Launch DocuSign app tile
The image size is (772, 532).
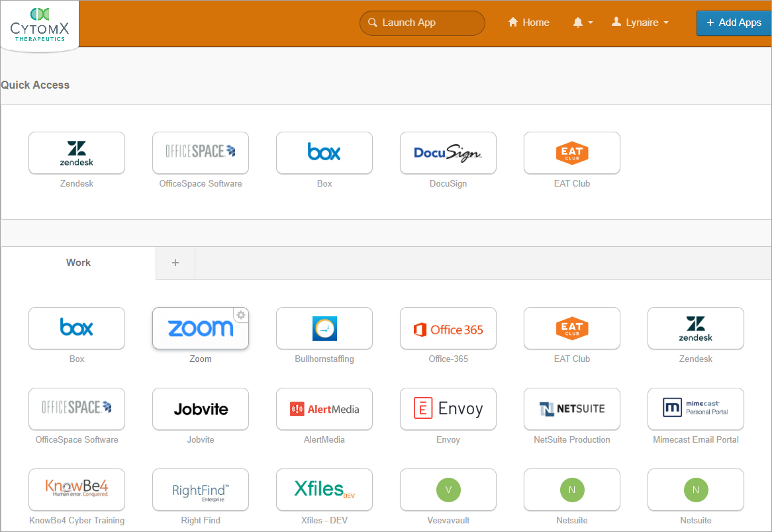coord(448,153)
